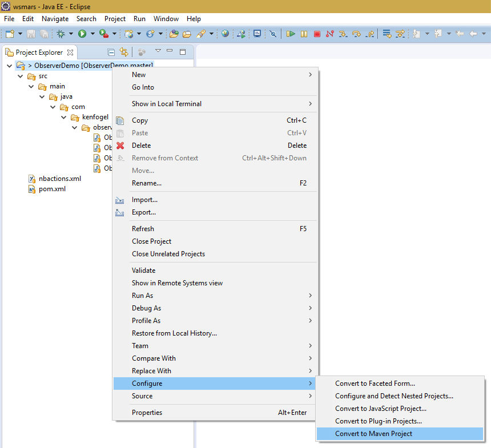This screenshot has width=491, height=448.
Task: Select pom.xml in Project Explorer
Action: pos(52,189)
